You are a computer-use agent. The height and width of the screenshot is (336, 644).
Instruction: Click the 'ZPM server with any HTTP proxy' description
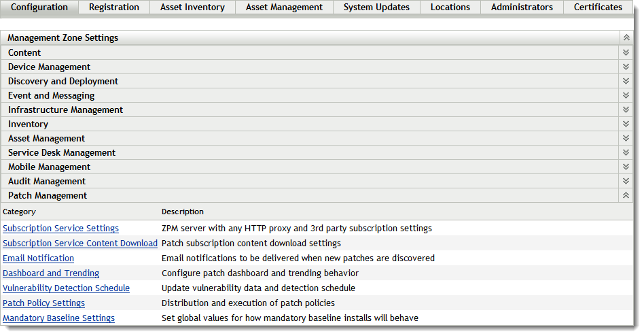[297, 229]
